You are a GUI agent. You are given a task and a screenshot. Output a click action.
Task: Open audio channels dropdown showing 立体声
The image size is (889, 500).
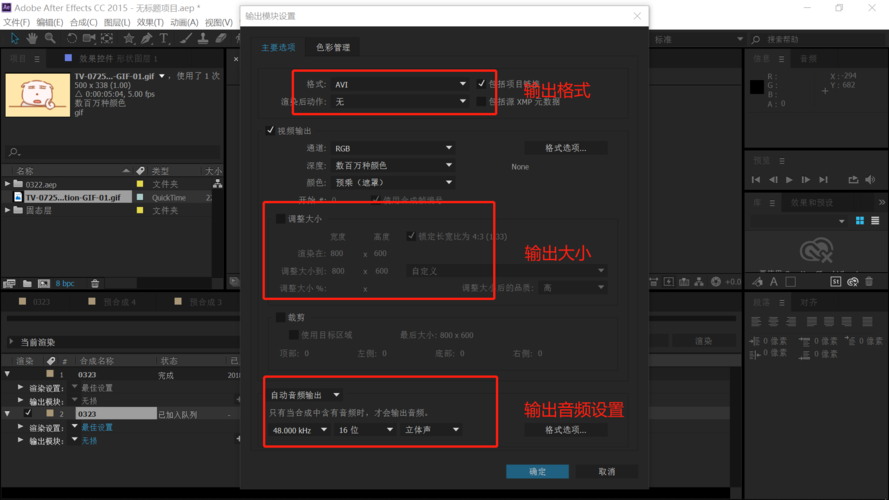[x=431, y=430]
